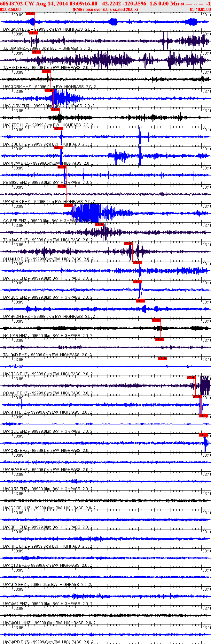Select the UW.IZEE.HHZ station label
Screen dimensions: 211x644
click(x=16, y=125)
